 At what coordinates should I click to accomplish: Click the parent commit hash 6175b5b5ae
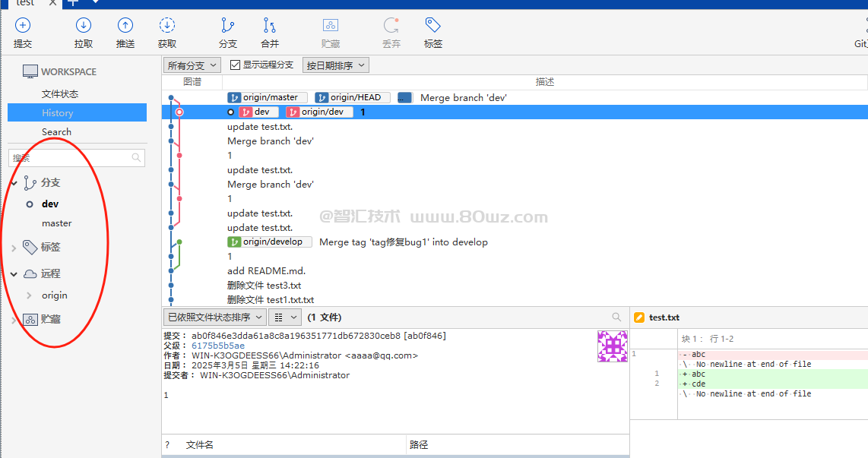pyautogui.click(x=218, y=346)
